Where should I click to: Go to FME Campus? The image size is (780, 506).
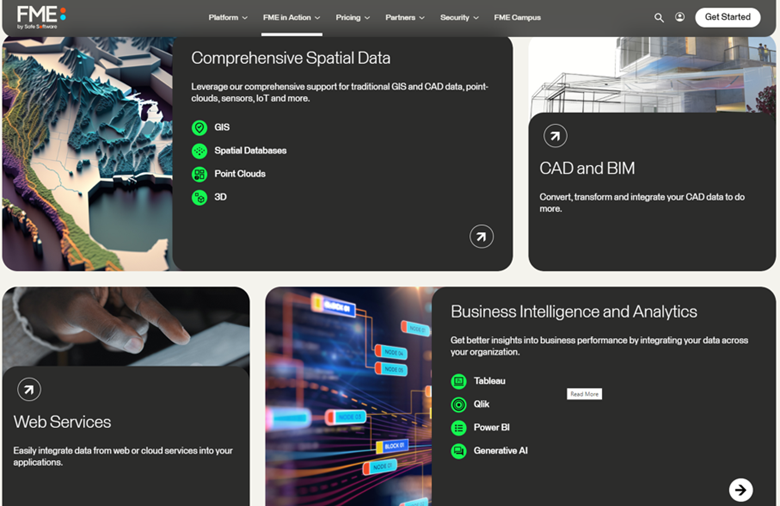pyautogui.click(x=517, y=17)
